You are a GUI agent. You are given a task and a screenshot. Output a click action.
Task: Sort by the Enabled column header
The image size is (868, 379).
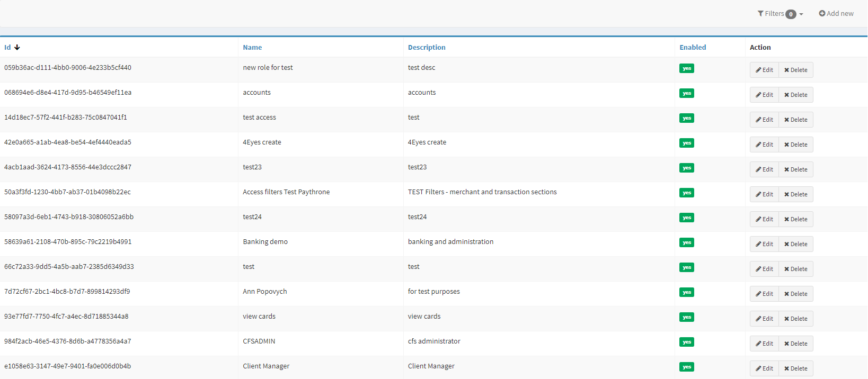[693, 48]
